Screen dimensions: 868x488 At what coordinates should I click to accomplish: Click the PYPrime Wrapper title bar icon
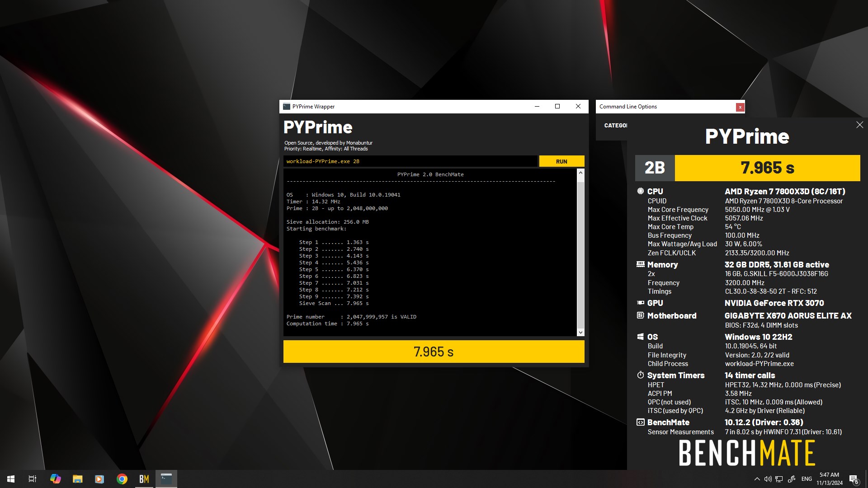click(x=287, y=107)
